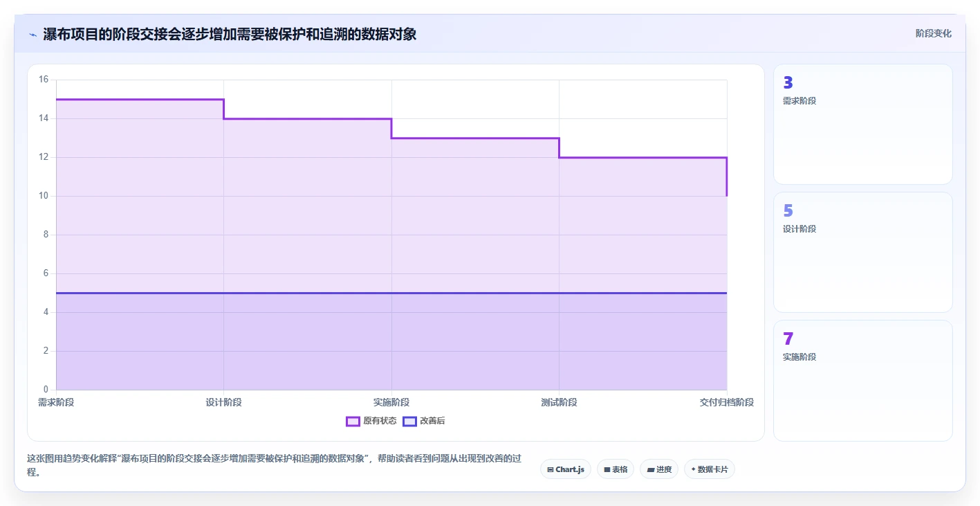Click the 进度 tag

tap(658, 469)
